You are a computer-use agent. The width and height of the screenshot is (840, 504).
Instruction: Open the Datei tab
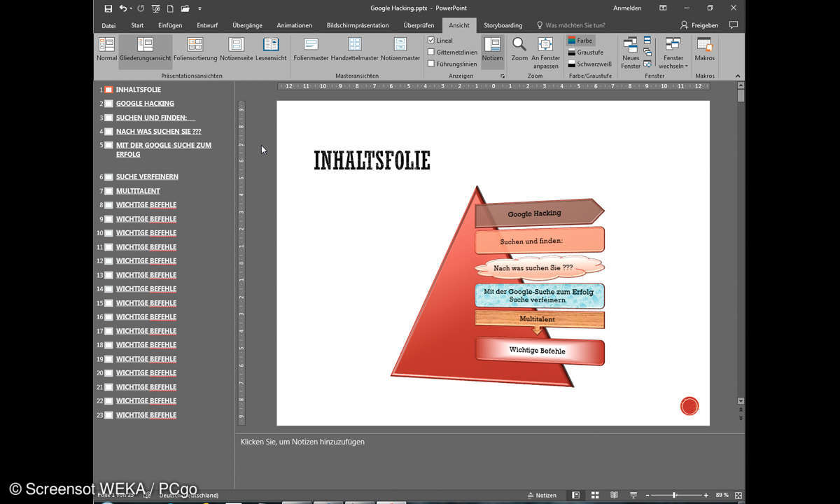(x=108, y=25)
